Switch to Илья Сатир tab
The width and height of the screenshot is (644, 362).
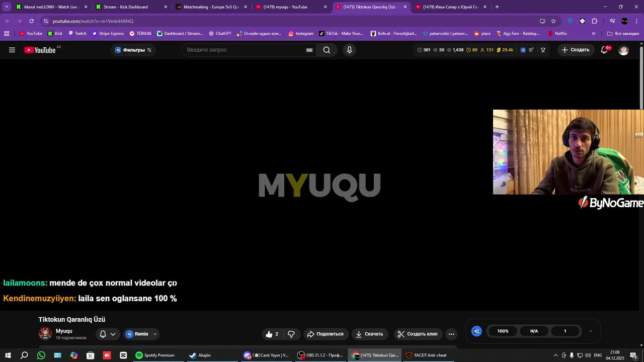pos(451,7)
